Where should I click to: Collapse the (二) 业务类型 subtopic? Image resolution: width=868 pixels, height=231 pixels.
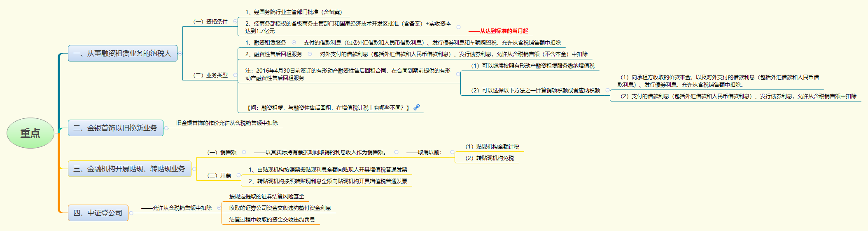235,75
